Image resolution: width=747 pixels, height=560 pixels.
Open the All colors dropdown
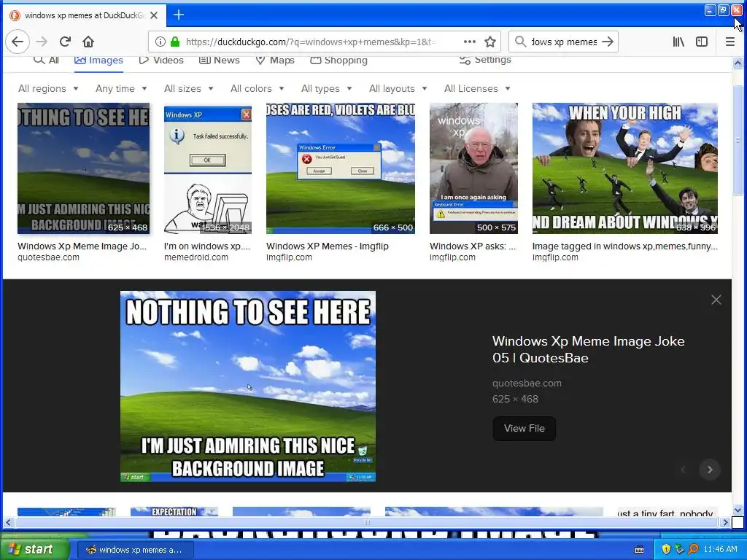pos(258,88)
